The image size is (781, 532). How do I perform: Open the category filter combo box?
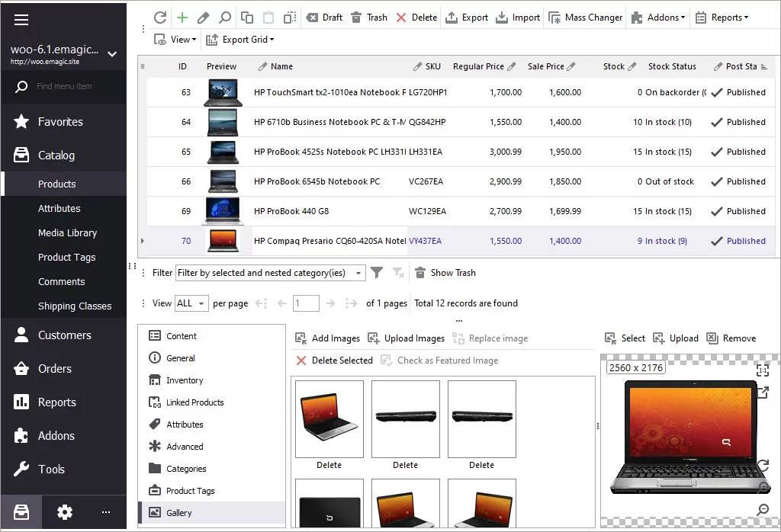(270, 273)
